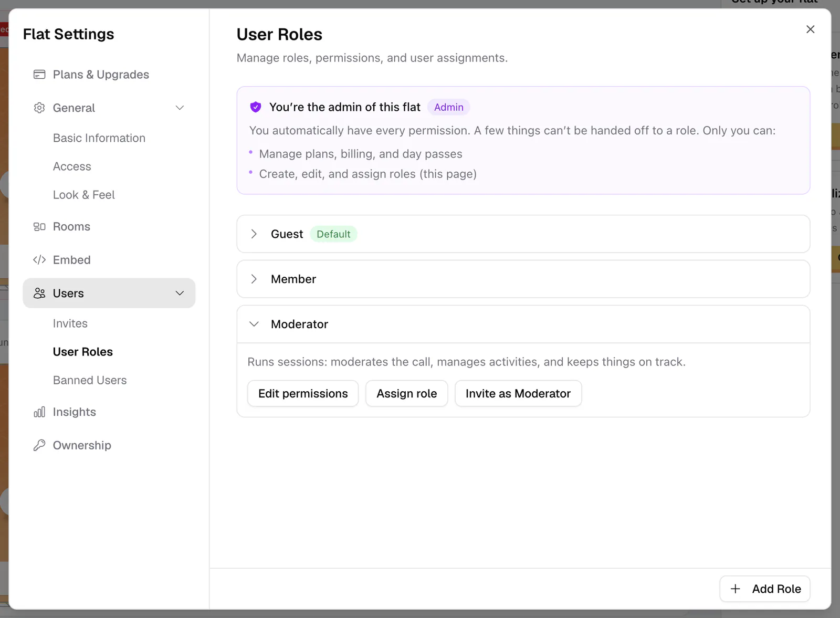The height and width of the screenshot is (618, 840).
Task: Open Look & Feel settings
Action: [84, 195]
